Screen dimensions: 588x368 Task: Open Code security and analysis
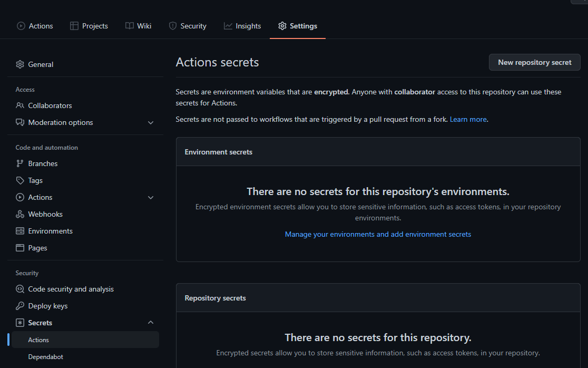pyautogui.click(x=85, y=289)
